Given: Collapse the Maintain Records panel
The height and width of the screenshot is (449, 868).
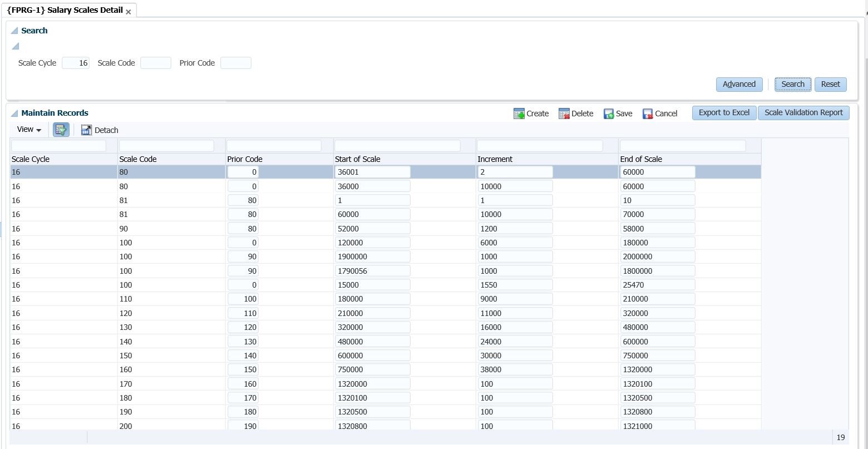Looking at the screenshot, I should point(14,113).
